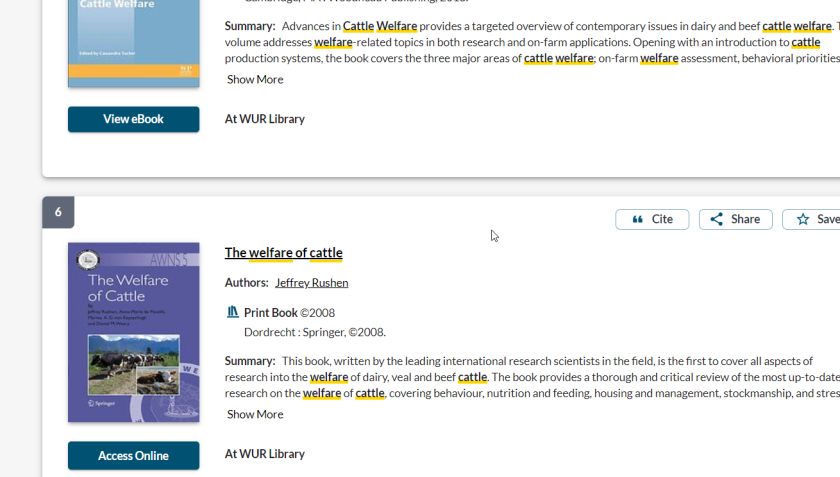Click the Advances in Cattle Welfare summary text
This screenshot has height=477, width=840.
530,42
